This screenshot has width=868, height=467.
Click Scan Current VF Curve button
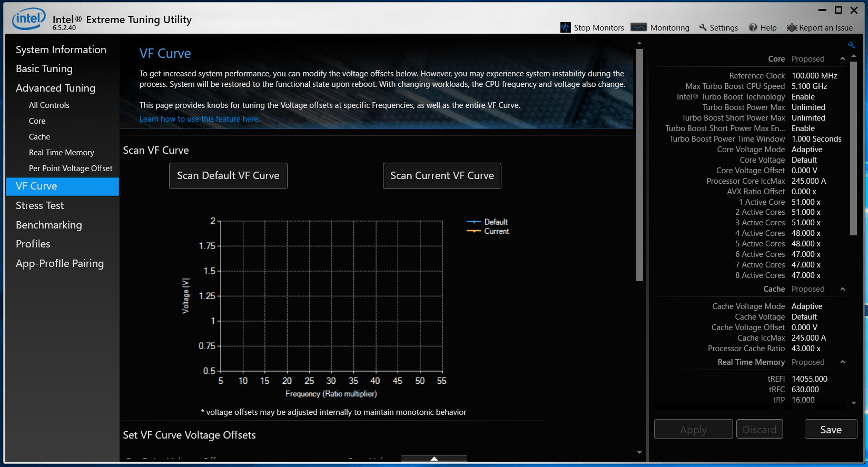(442, 176)
